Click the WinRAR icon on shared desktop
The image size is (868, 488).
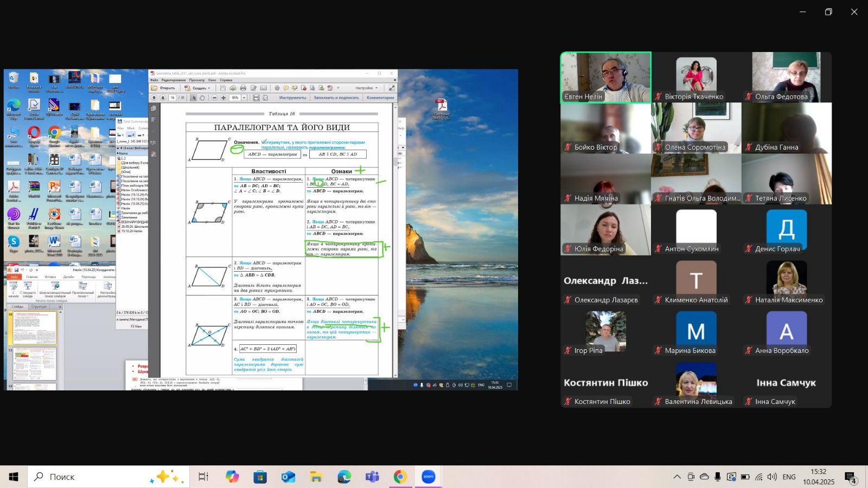(x=34, y=186)
